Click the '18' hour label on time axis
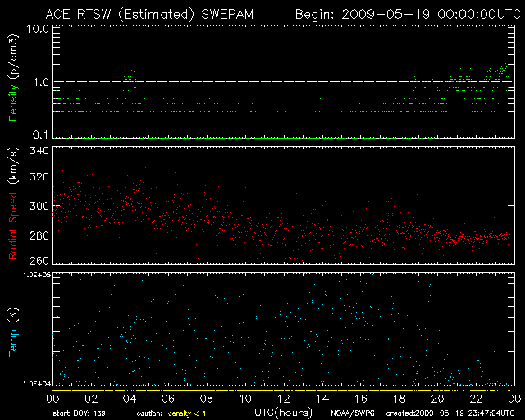525x420 pixels. pos(399,399)
